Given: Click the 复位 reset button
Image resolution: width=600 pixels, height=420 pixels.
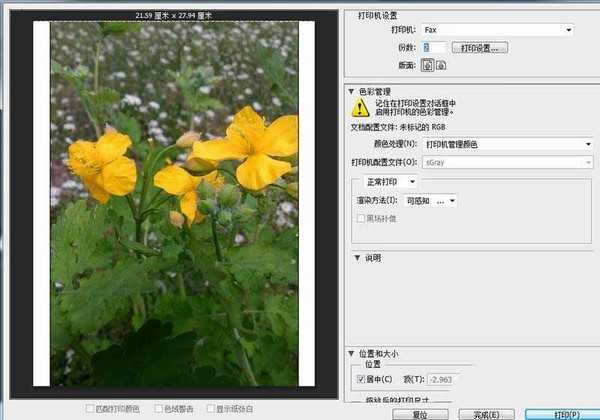Looking at the screenshot, I should pyautogui.click(x=420, y=413).
